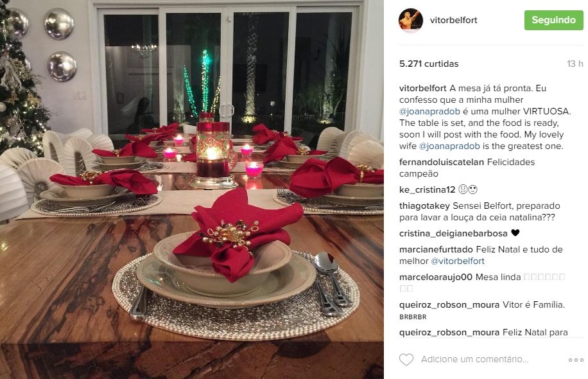Screen dimensions: 588x379
Task: Open vitorbelfort profile avatar picture
Action: coord(411,21)
